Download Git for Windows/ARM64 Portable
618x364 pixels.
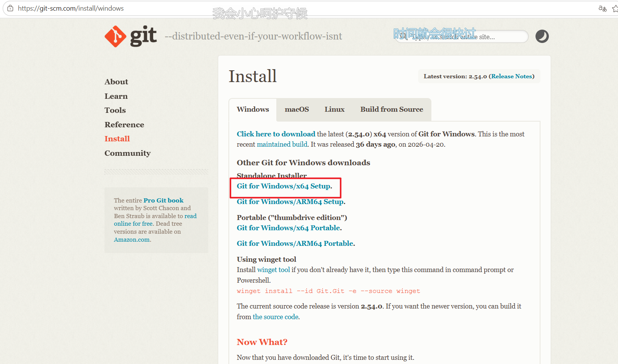coord(295,244)
